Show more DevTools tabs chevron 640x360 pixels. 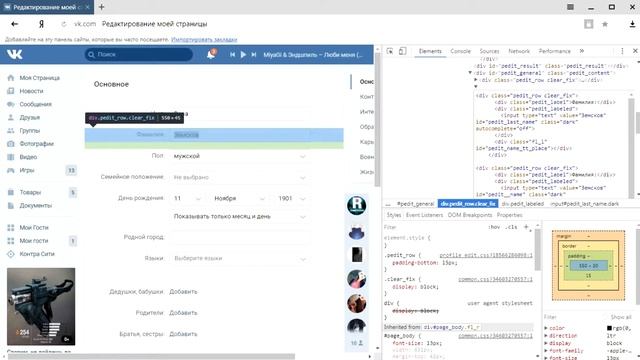(582, 51)
